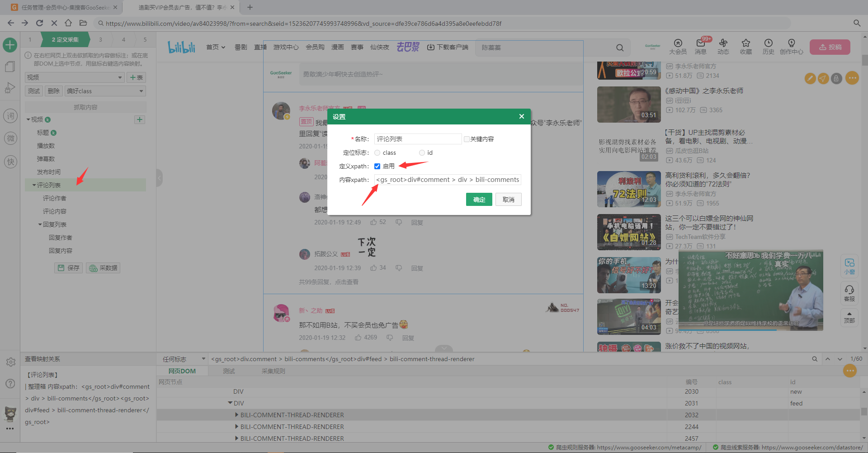Screen dimensions: 868x453
Task: Open the 游戏中心 menu item
Action: coord(286,47)
